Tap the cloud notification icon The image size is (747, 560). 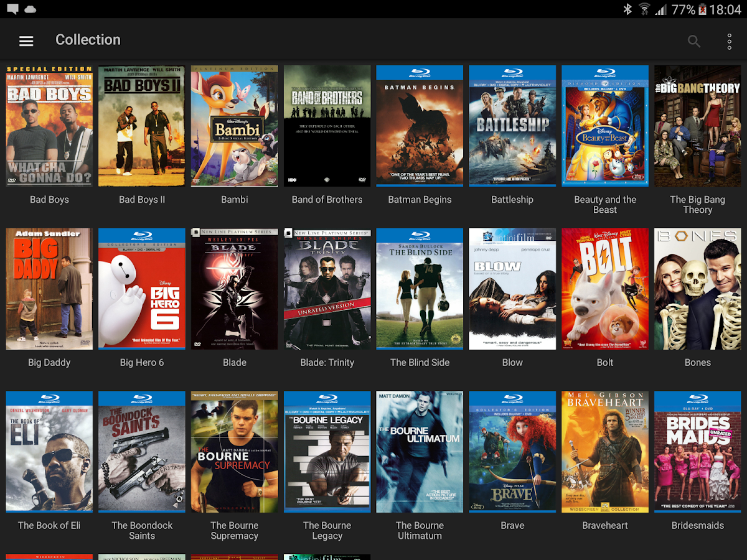(x=30, y=9)
